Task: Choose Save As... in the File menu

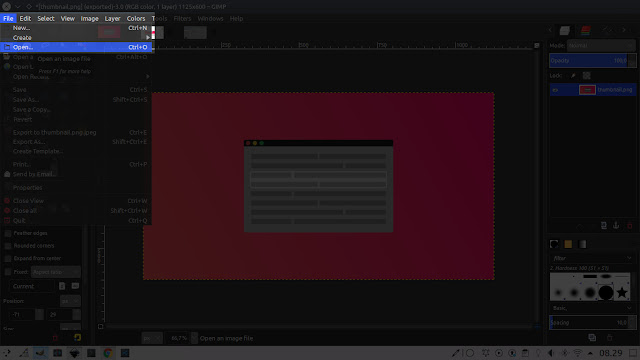Action: click(x=76, y=100)
